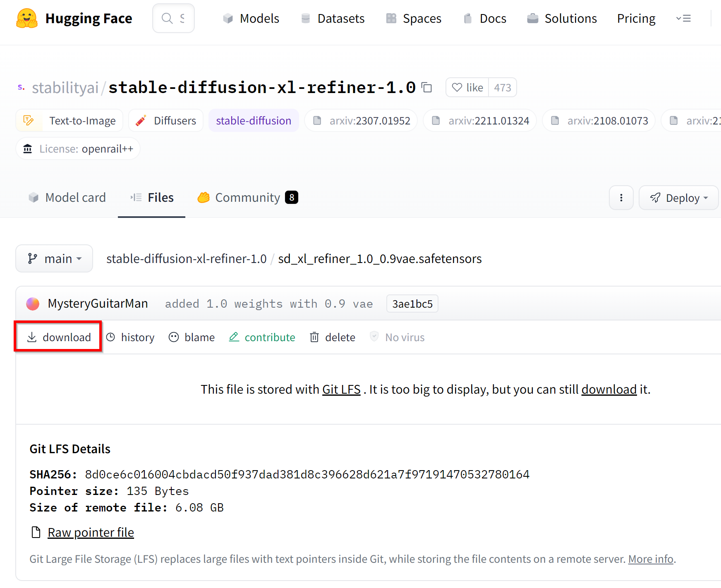Open arxiv:2108.01073 paper tag
Screen dimensions: 721x588
[599, 121]
